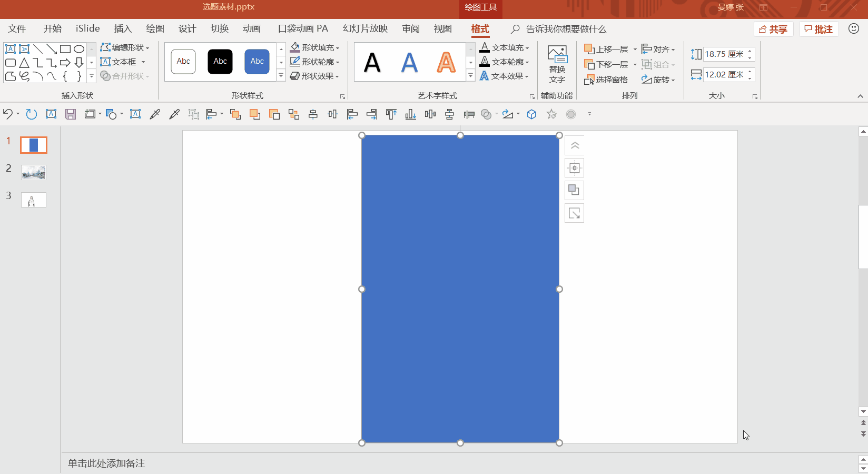This screenshot has width=868, height=474.
Task: Click the Replace Text (替换文字) button
Action: (x=557, y=64)
